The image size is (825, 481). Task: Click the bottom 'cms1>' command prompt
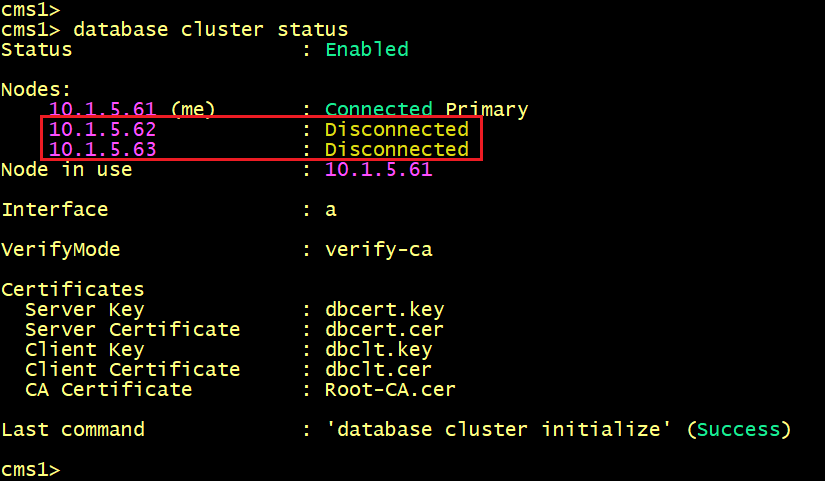click(x=31, y=469)
